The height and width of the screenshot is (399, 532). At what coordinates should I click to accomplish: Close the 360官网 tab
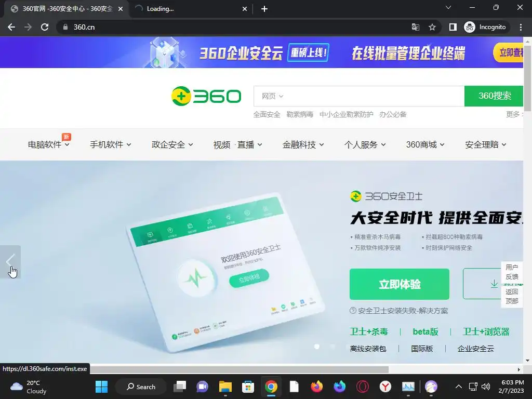121,9
